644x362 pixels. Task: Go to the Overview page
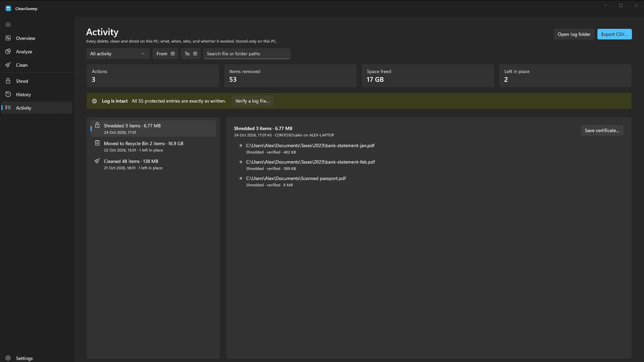coord(37,38)
